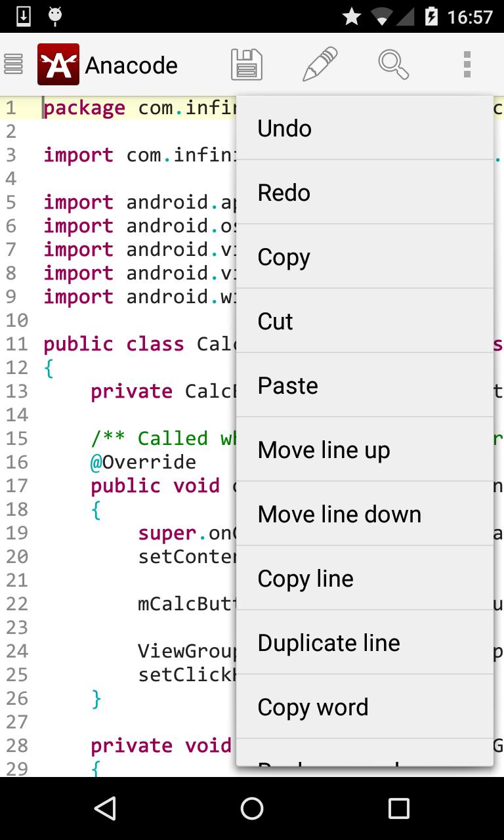Viewport: 504px width, 840px height.
Task: Choose Copy word from menu
Action: [x=364, y=707]
